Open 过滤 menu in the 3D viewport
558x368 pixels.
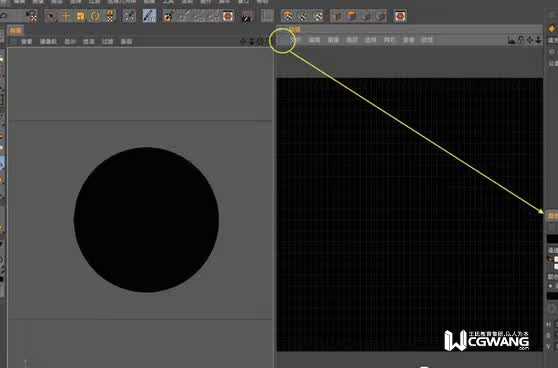(107, 42)
